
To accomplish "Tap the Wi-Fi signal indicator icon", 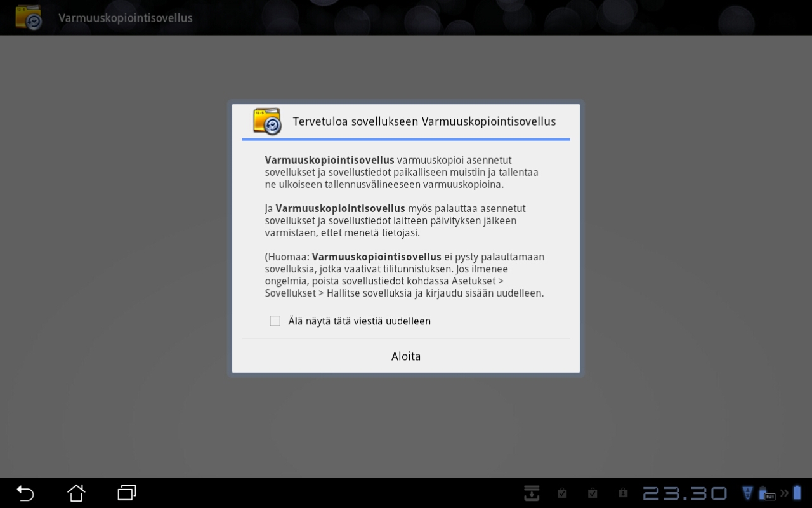I will 747,493.
